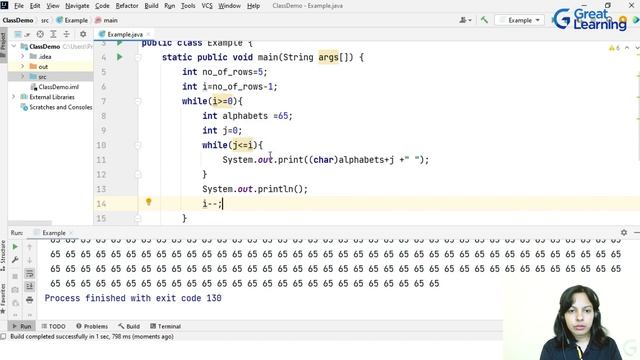This screenshot has width=640, height=360.
Task: Click the warnings indicator in editor corner
Action: coord(614,48)
